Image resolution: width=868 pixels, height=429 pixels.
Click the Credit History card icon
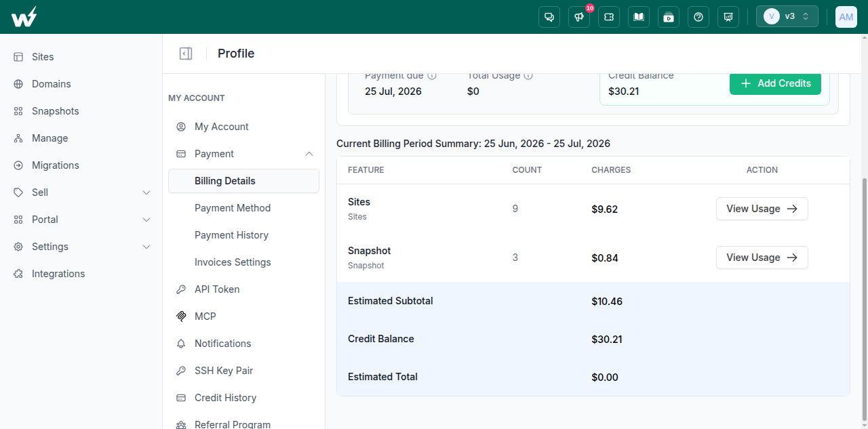[181, 398]
